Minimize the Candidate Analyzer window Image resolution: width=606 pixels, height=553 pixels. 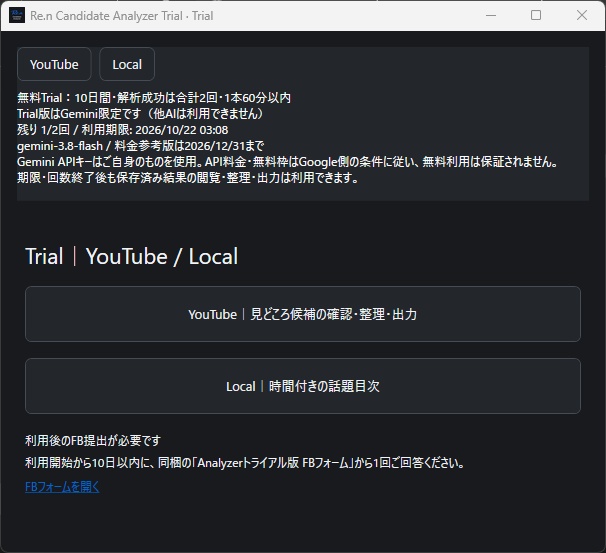click(491, 15)
